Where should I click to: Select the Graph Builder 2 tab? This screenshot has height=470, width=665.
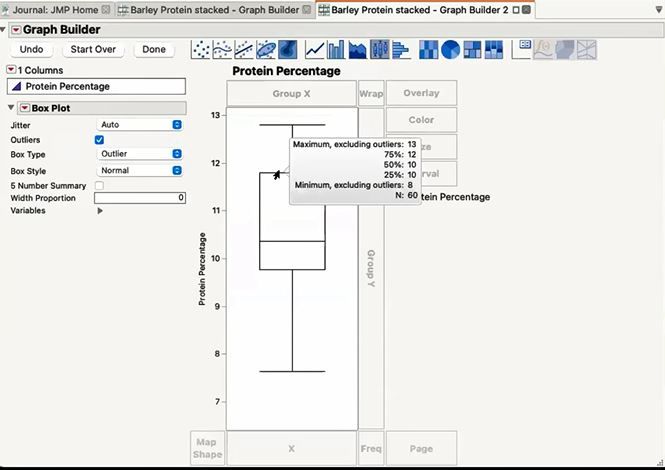419,10
